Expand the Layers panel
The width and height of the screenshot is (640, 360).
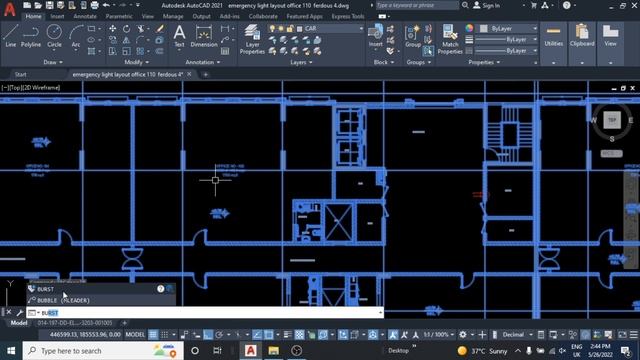301,62
